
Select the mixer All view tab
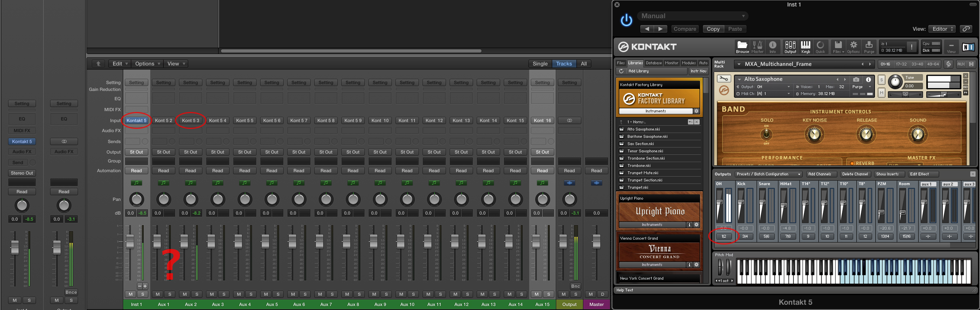point(584,64)
